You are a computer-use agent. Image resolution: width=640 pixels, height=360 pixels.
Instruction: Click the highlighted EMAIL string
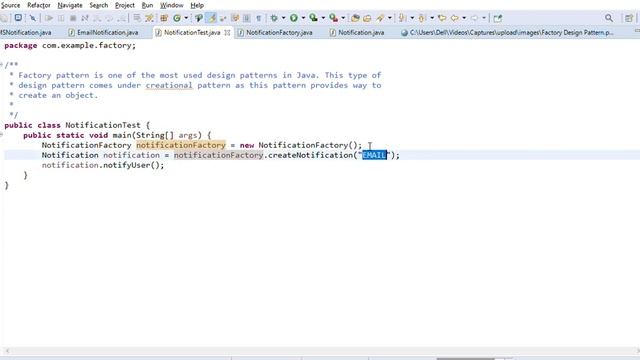pyautogui.click(x=374, y=155)
